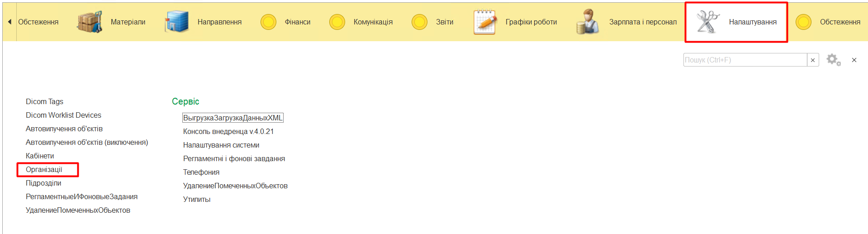
Task: Open the Організації list
Action: [44, 170]
